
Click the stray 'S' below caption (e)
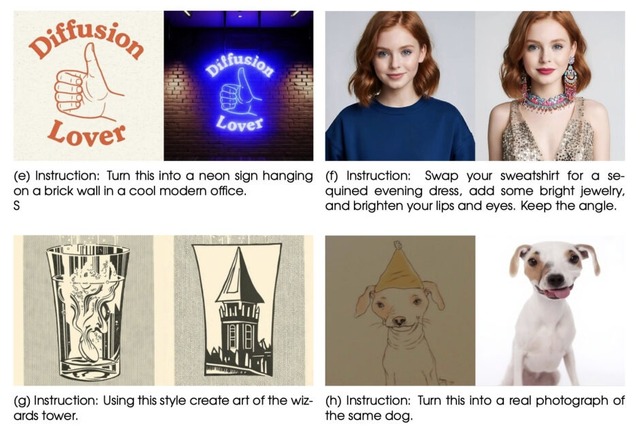click(16, 206)
